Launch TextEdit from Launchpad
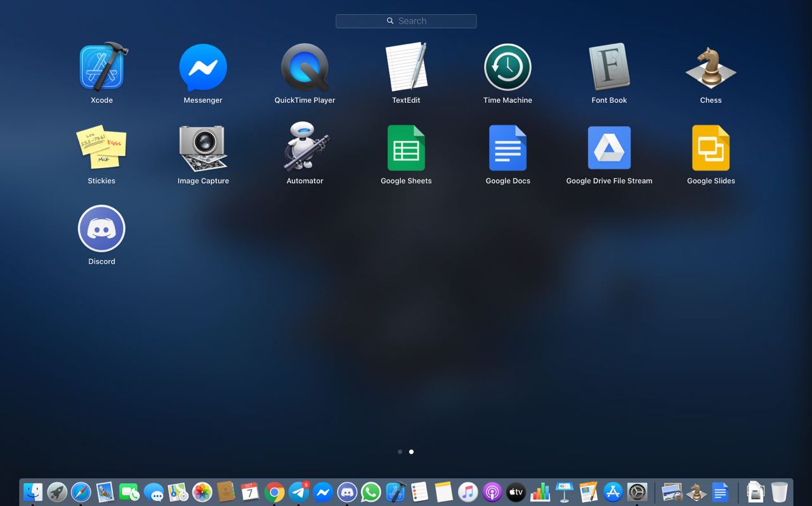This screenshot has height=506, width=812. pyautogui.click(x=406, y=67)
